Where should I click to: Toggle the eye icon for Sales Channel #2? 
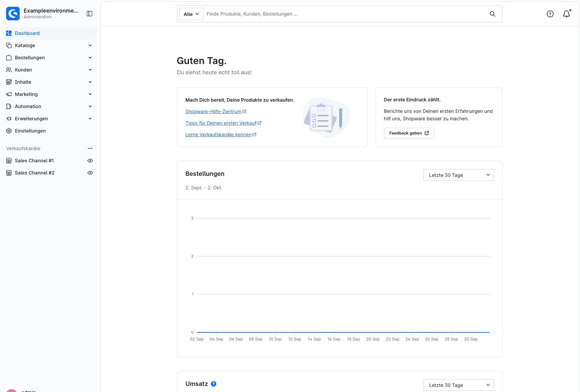pos(90,173)
